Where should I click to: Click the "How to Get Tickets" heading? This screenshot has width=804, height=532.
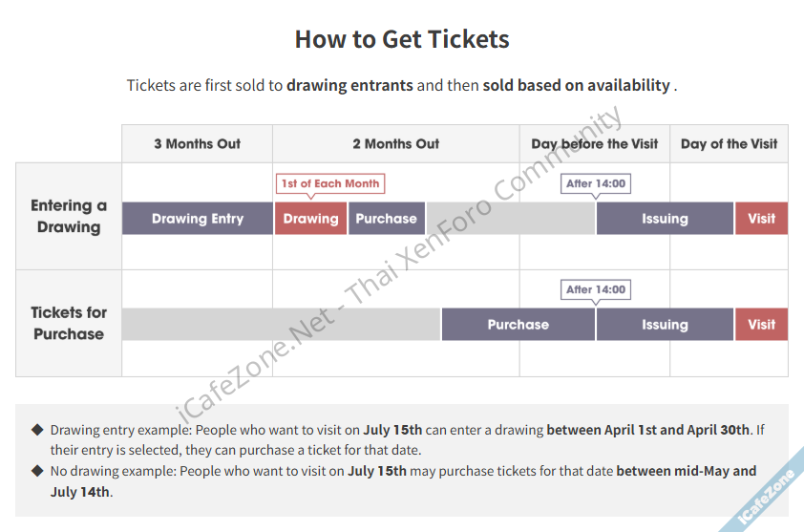click(402, 39)
